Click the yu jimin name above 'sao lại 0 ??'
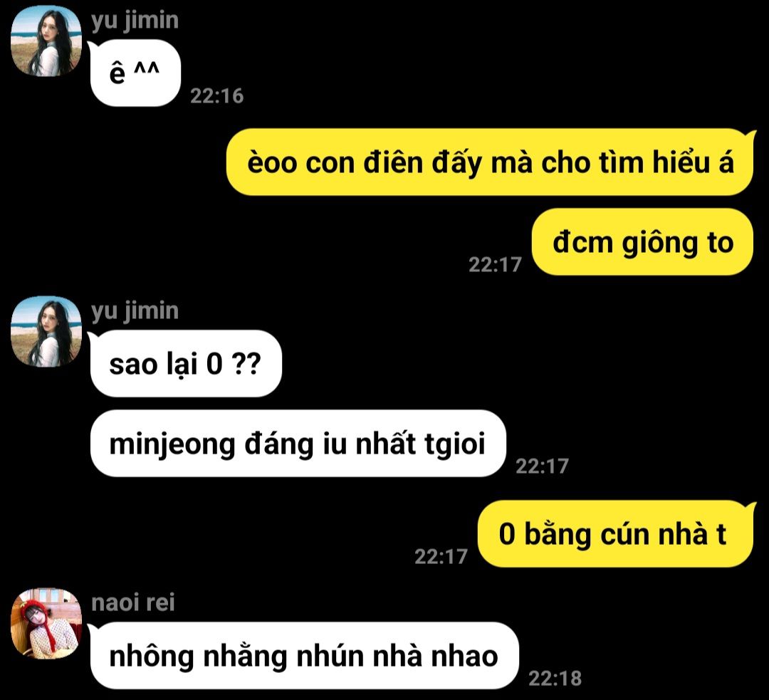The height and width of the screenshot is (700, 769). click(x=135, y=312)
